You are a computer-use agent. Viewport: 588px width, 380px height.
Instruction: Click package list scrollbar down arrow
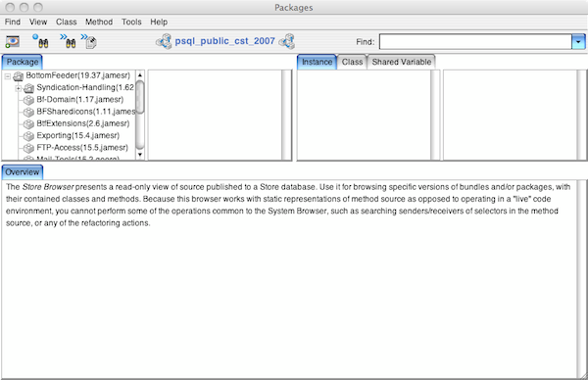pos(140,155)
